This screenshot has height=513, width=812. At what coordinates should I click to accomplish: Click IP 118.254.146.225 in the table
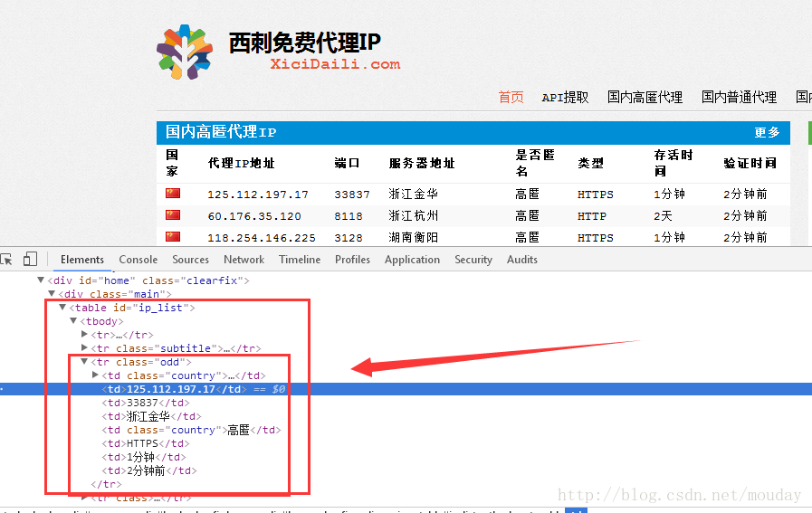click(262, 238)
